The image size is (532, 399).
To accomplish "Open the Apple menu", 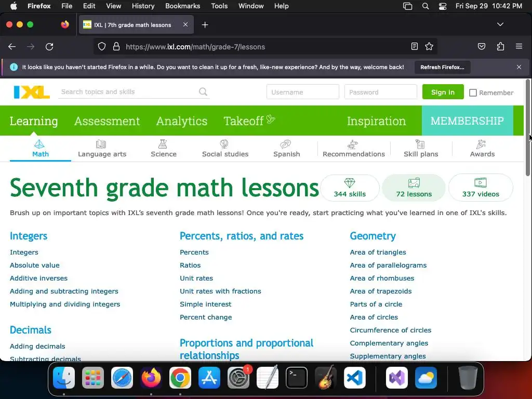I will pyautogui.click(x=14, y=6).
